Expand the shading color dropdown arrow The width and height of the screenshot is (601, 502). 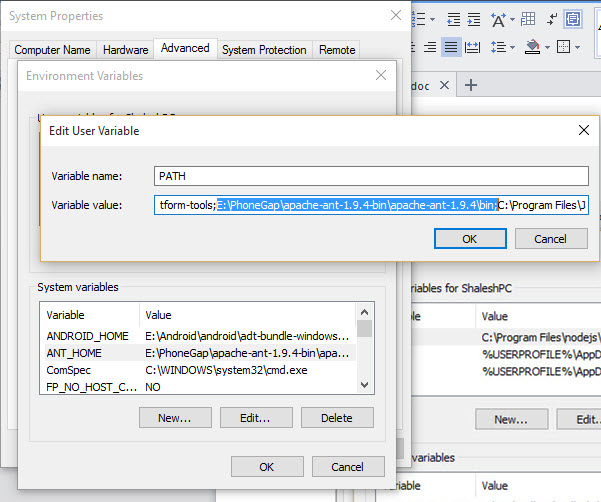(x=547, y=48)
